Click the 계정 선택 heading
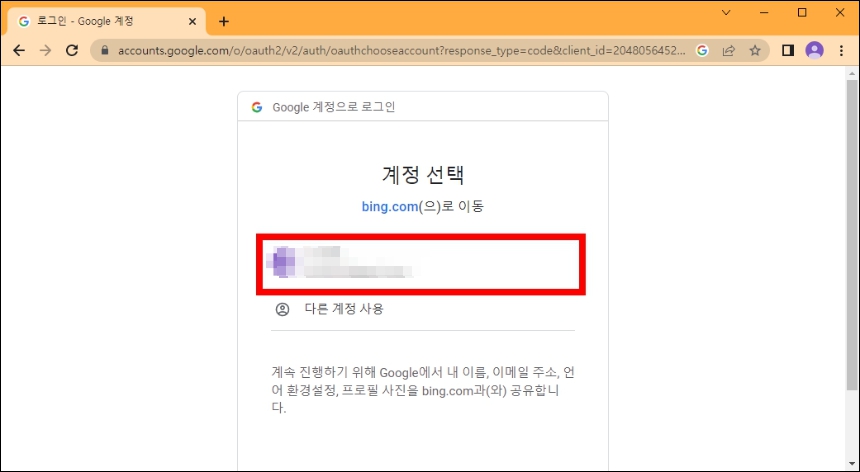The width and height of the screenshot is (860, 472). tap(423, 175)
